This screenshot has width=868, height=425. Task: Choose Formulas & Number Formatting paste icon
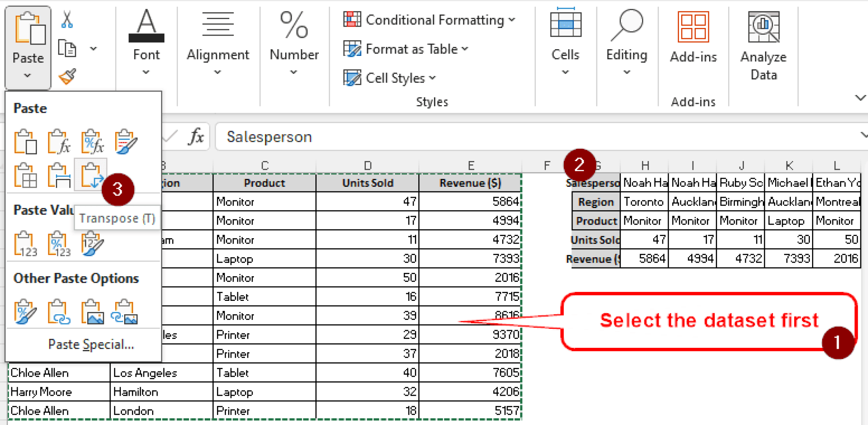(x=93, y=142)
